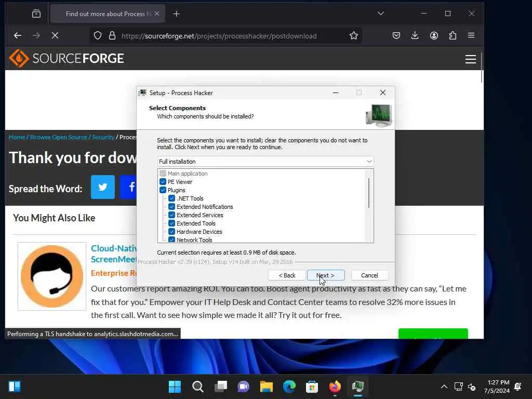Screen dimensions: 532x399
Task: Launch Microsoft Edge from taskbar
Action: coord(289,387)
